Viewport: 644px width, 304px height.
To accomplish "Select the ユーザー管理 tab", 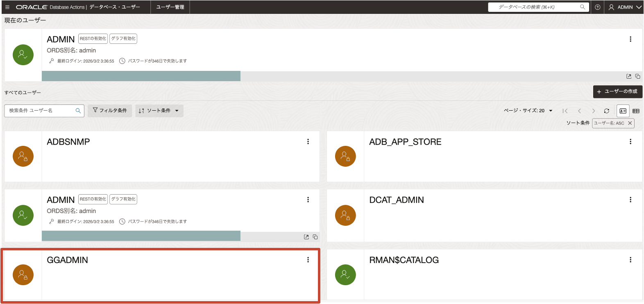I will [170, 7].
